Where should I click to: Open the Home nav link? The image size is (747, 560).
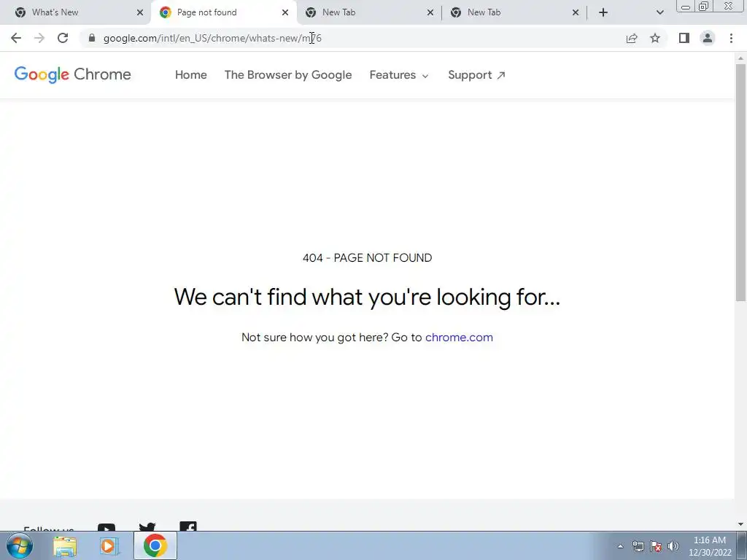tap(190, 75)
